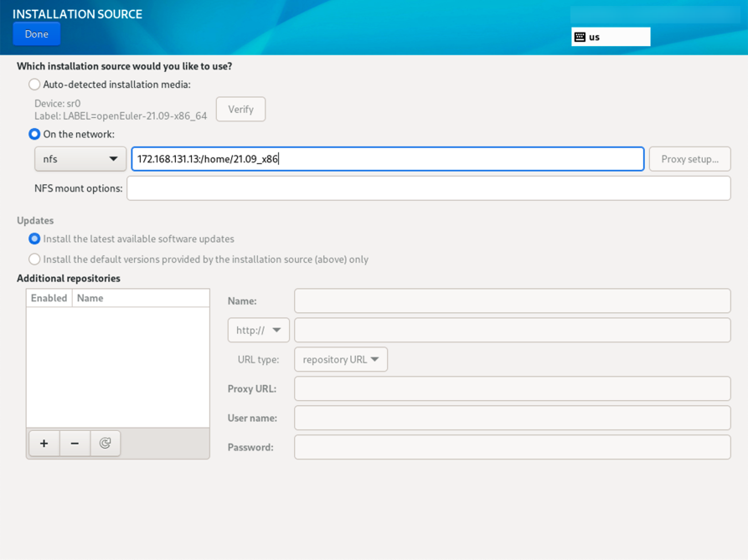Click the Verify media button

[240, 110]
